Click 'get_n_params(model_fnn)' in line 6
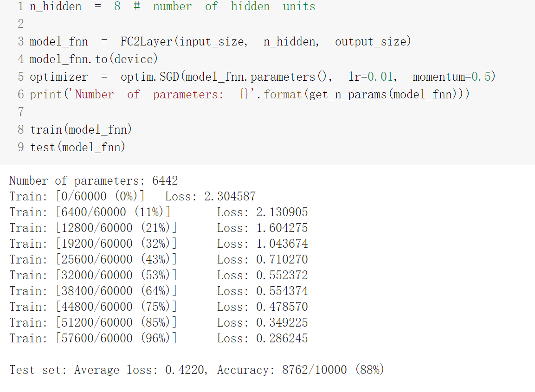This screenshot has width=535, height=392. (386, 95)
